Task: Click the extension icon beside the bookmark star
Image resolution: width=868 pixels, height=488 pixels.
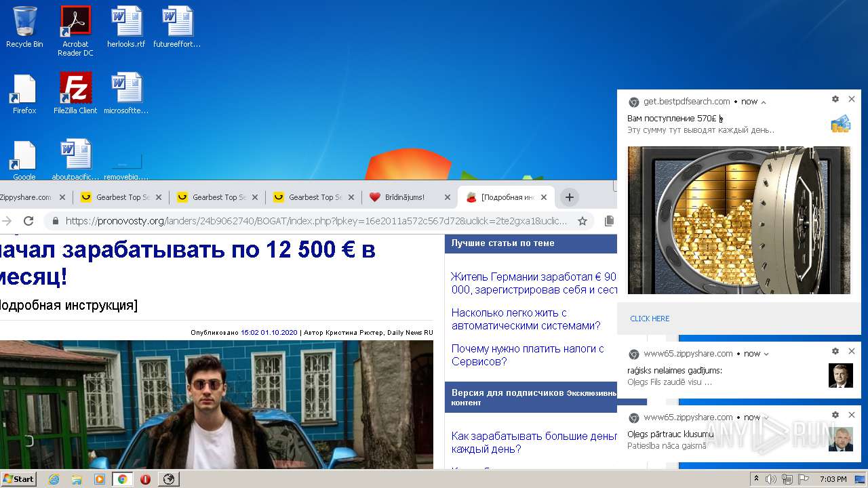Action: (x=609, y=221)
